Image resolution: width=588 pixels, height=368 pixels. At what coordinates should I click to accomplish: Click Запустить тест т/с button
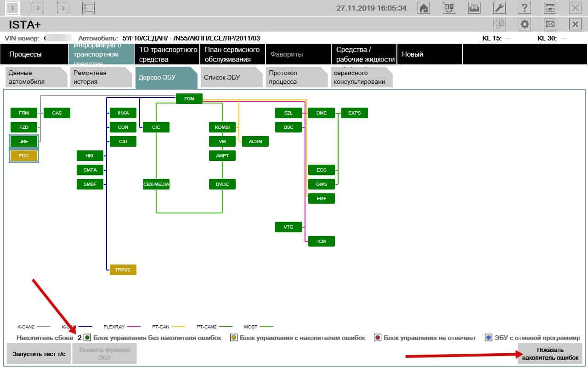(39, 354)
